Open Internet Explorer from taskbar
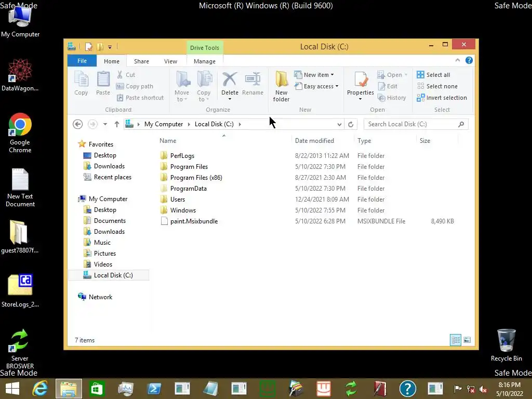The image size is (532, 399). click(40, 389)
